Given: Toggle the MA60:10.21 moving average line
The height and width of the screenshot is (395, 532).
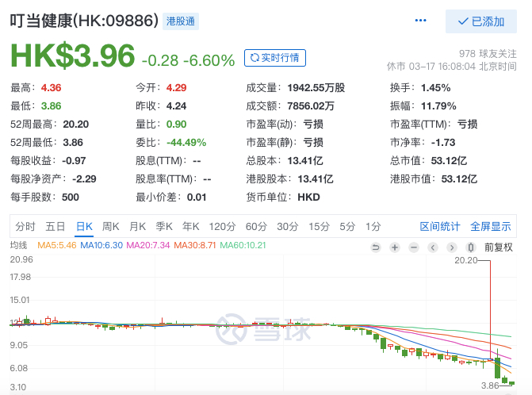Looking at the screenshot, I should coord(243,245).
